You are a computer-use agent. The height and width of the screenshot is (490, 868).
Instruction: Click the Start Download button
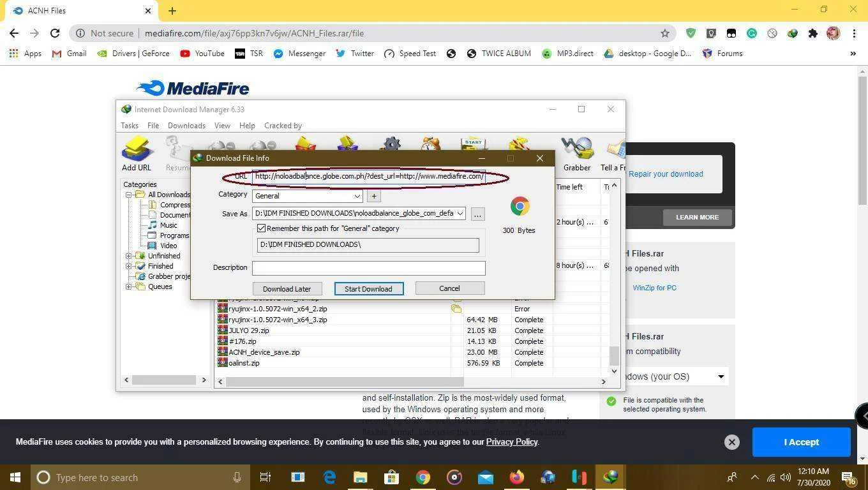click(368, 289)
